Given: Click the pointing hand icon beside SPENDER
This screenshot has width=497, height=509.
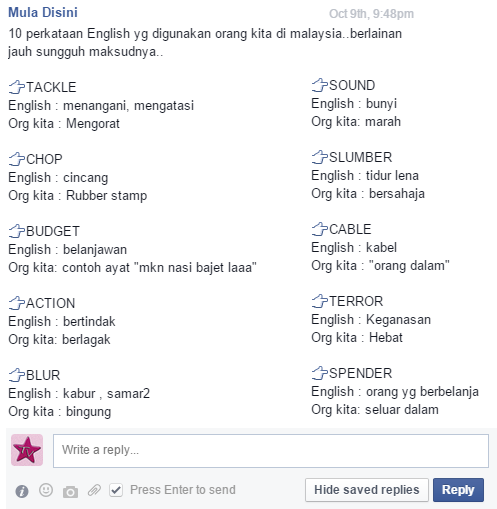Looking at the screenshot, I should pos(320,373).
